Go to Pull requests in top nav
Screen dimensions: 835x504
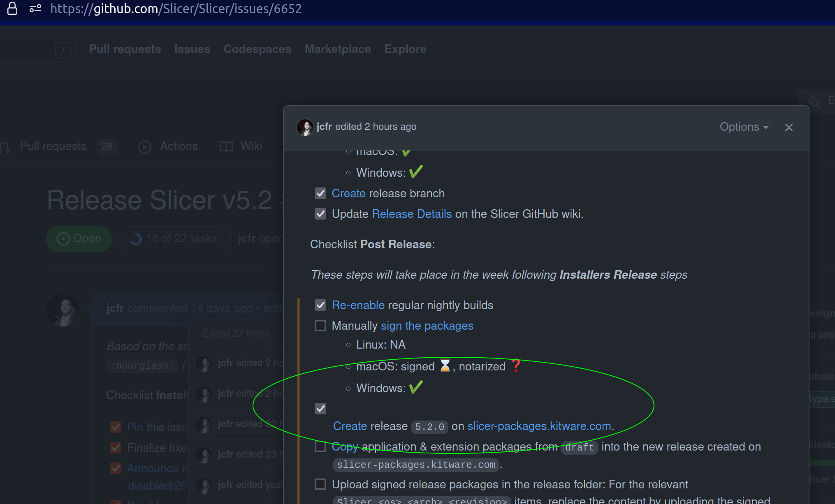click(125, 49)
